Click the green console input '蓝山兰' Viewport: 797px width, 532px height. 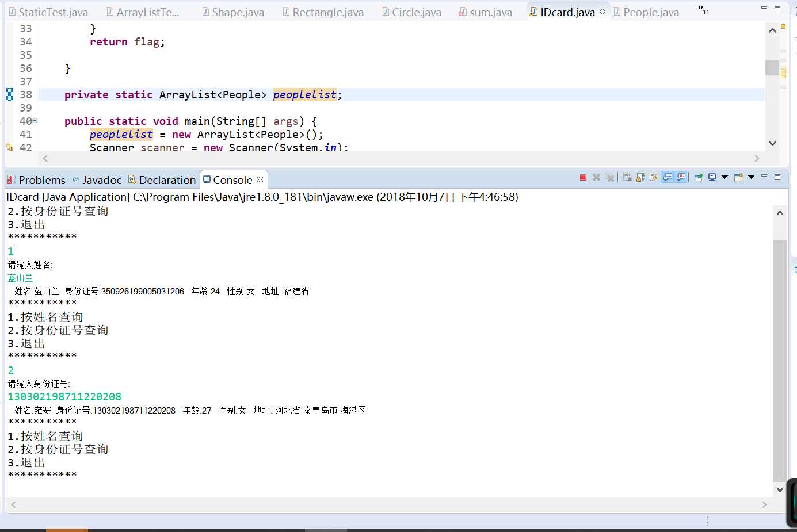click(x=21, y=278)
